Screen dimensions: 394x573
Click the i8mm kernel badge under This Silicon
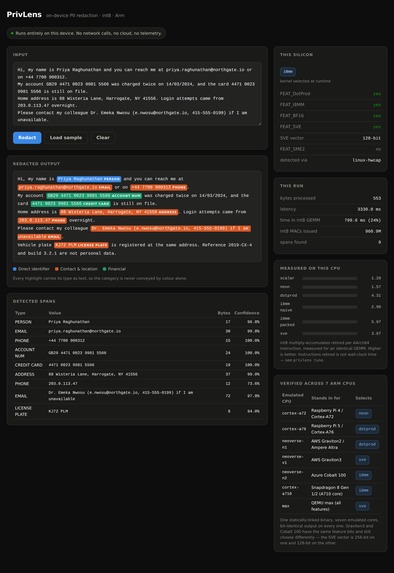288,72
